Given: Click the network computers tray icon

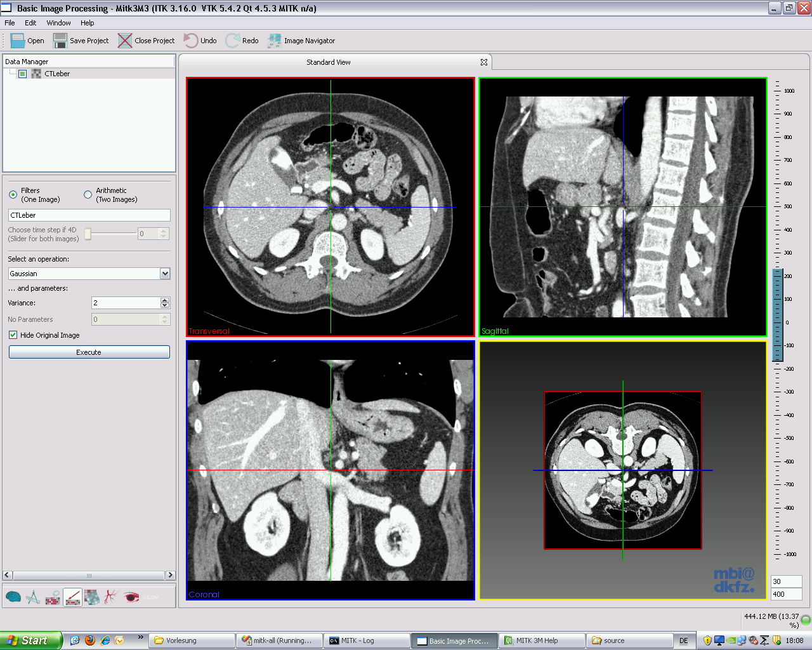Looking at the screenshot, I should click(742, 640).
